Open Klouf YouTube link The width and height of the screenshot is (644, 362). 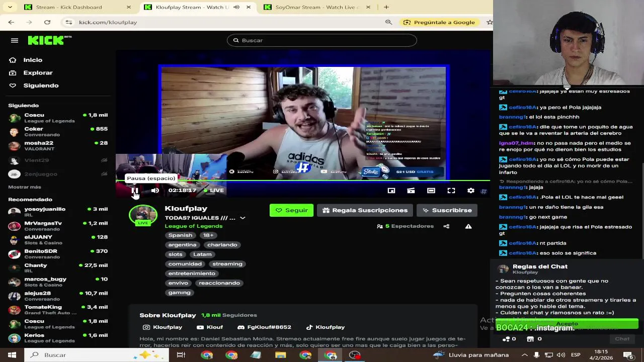point(210,327)
